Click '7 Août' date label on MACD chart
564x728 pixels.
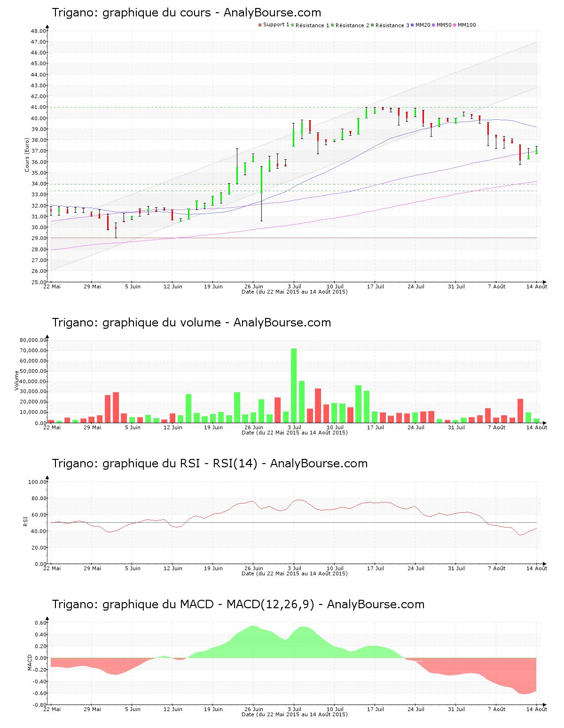point(496,709)
